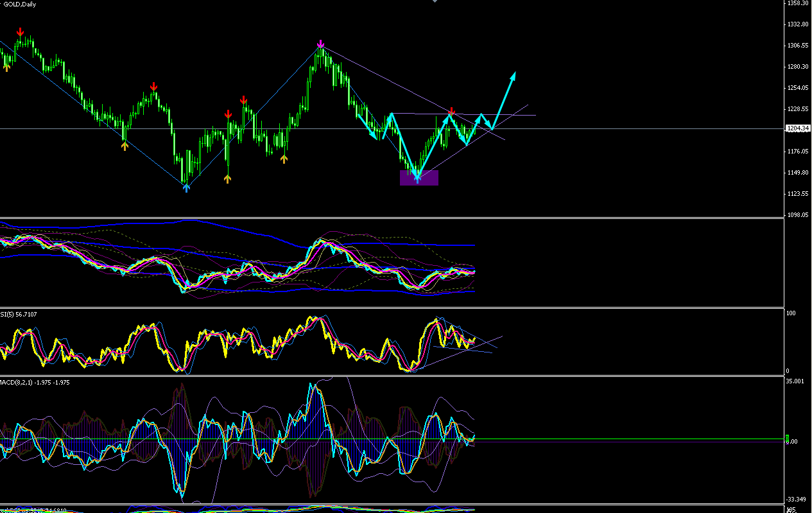The image size is (812, 513).
Task: Click the RSI value label 56.7107
Action: (26, 314)
